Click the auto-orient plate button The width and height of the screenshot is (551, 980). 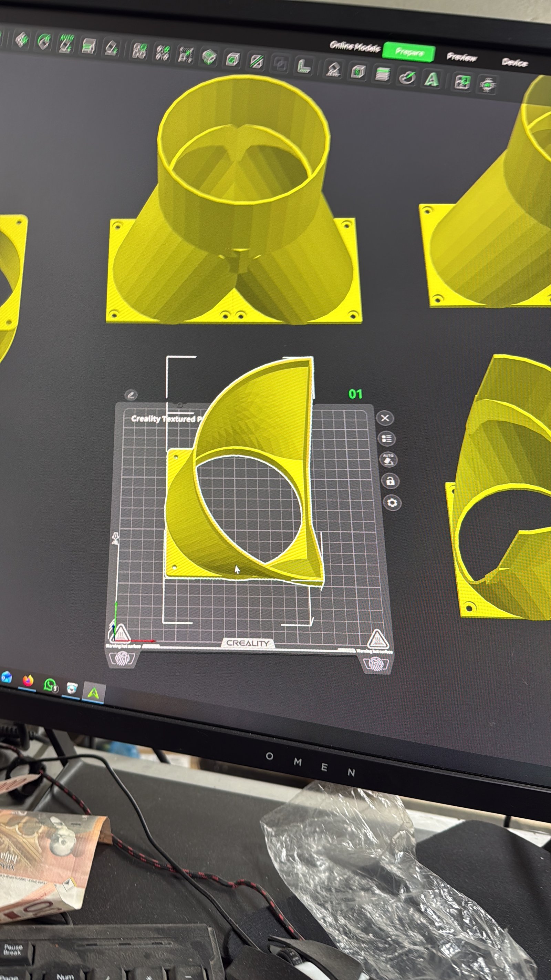[x=388, y=460]
